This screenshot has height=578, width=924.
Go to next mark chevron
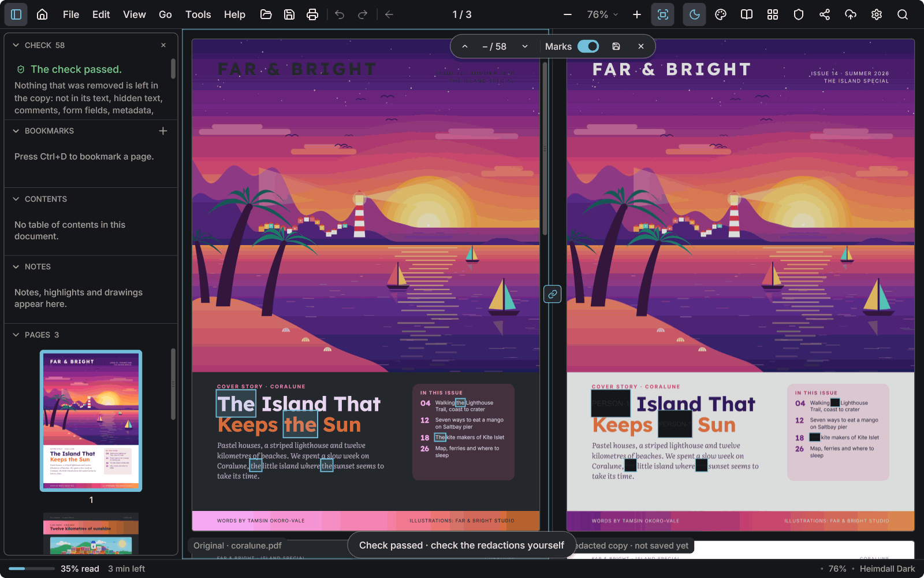tap(525, 47)
